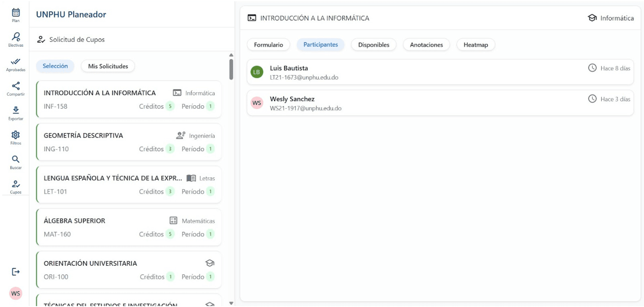The image size is (644, 307).
Task: Click the LB avatar of Luis Bautista
Action: pyautogui.click(x=257, y=72)
